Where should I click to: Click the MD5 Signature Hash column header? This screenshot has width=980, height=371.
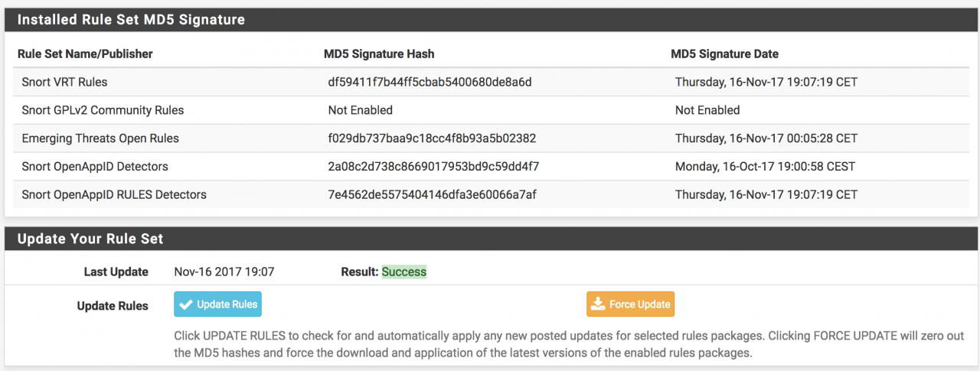(379, 54)
